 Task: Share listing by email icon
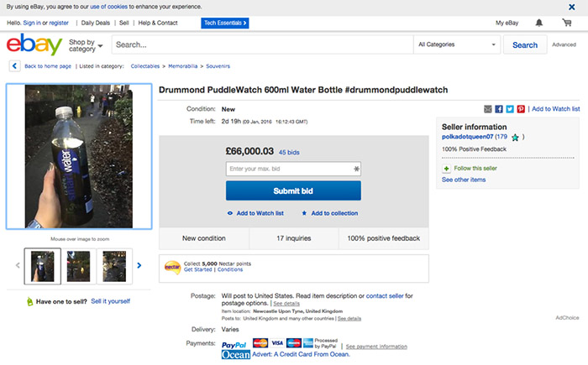489,109
